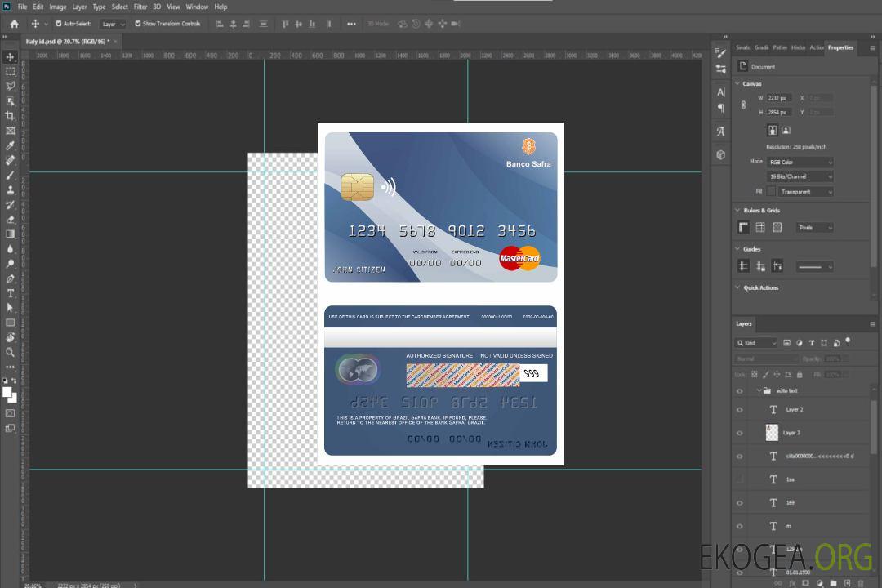Open the File menu
This screenshot has width=882, height=588.
click(x=23, y=7)
